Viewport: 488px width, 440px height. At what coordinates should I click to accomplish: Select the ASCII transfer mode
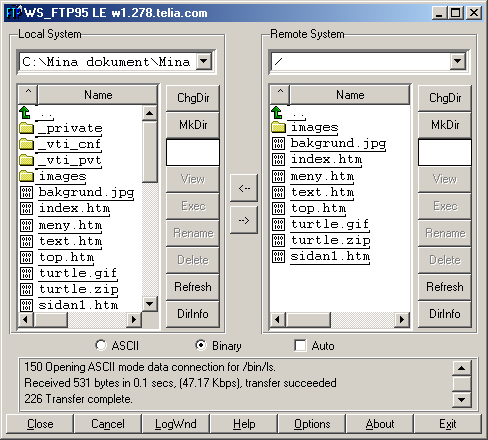tap(101, 345)
